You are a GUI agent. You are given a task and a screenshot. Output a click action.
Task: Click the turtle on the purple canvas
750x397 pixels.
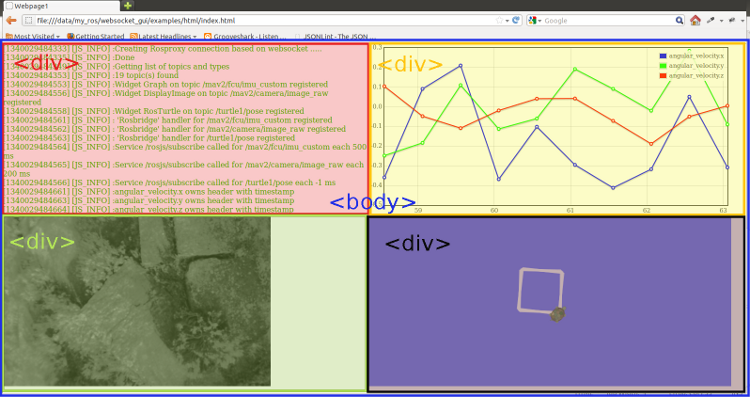point(558,314)
